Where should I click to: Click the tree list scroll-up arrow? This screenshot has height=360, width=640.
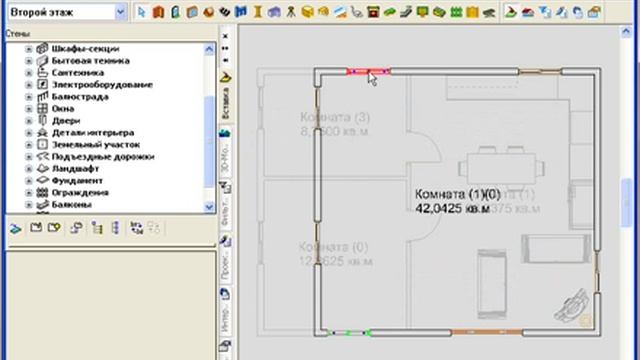[209, 49]
